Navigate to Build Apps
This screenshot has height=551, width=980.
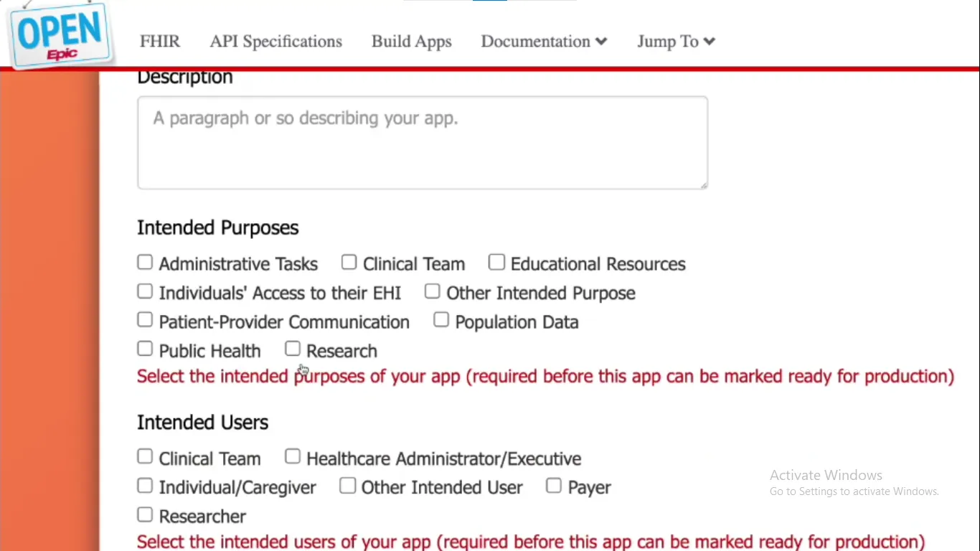[x=411, y=41]
